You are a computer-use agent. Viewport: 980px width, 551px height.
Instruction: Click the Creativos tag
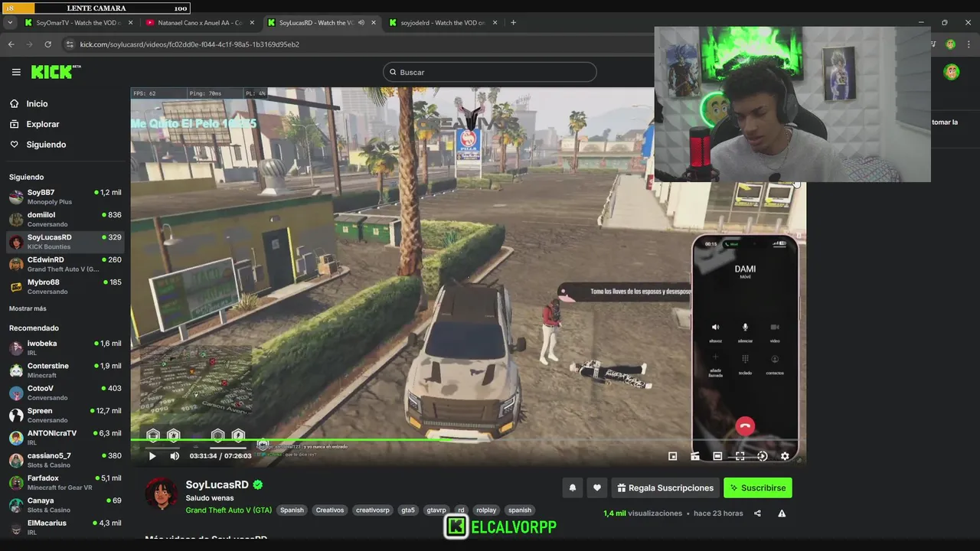click(x=330, y=510)
